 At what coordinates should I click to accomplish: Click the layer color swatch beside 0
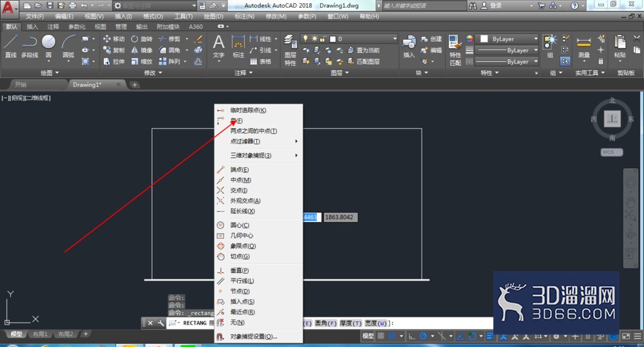click(333, 39)
